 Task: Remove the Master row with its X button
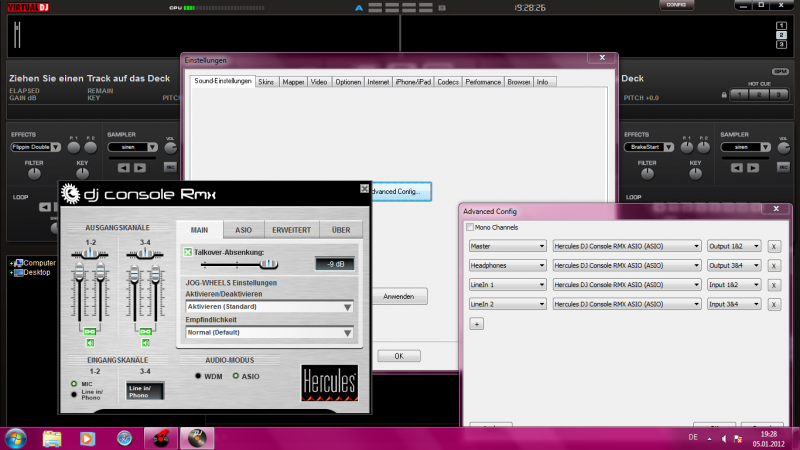click(774, 246)
